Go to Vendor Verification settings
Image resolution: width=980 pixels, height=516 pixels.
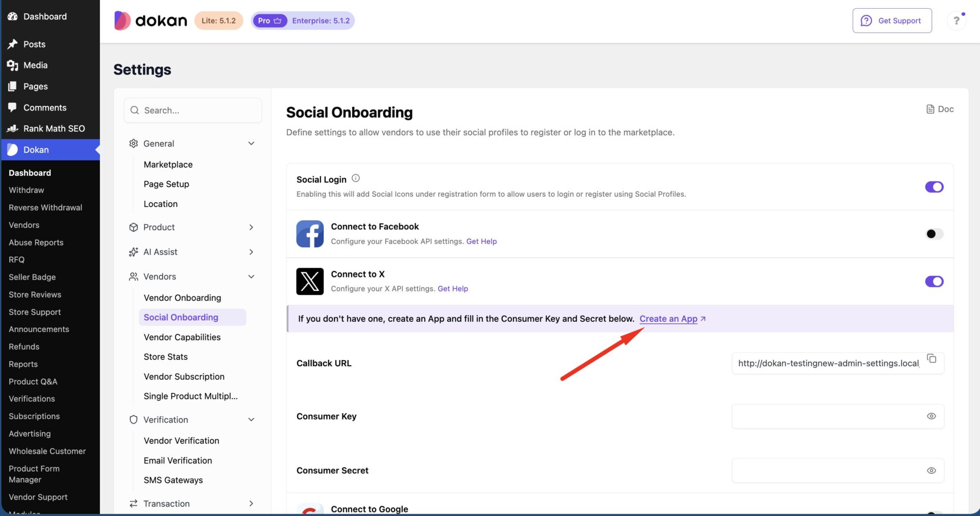tap(182, 440)
